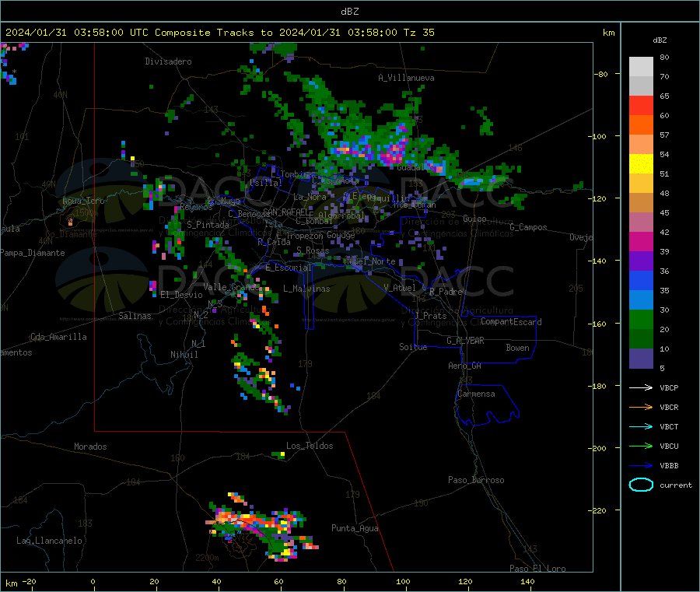Image resolution: width=700 pixels, height=592 pixels.
Task: Click the Salinas map label
Action: coord(135,316)
